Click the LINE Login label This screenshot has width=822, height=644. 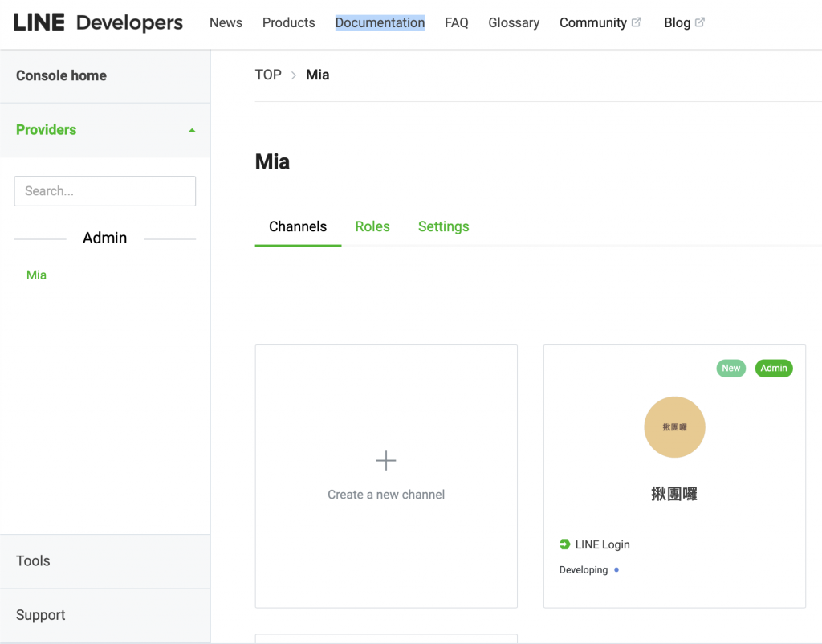[x=602, y=544]
